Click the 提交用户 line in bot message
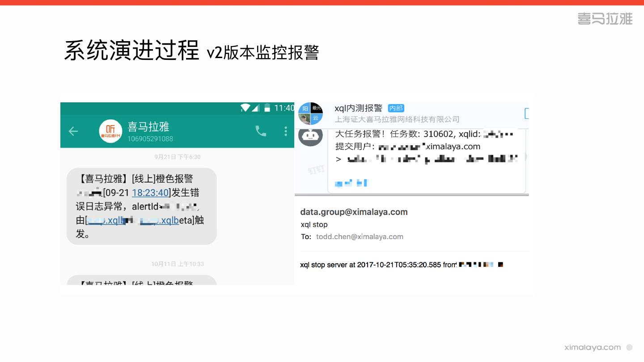Image resolution: width=644 pixels, height=362 pixels. (407, 146)
